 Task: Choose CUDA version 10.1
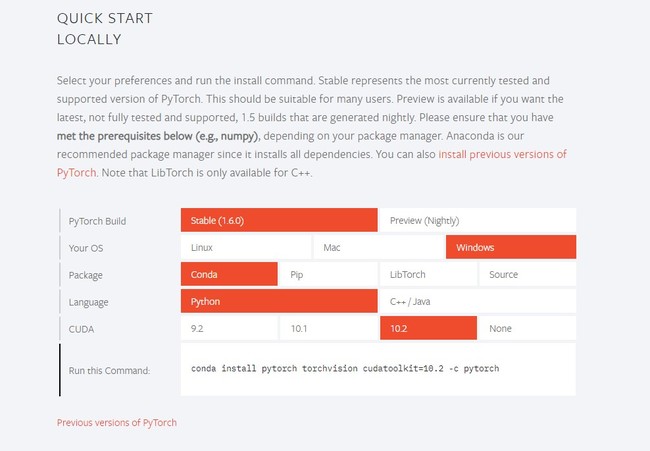click(328, 328)
